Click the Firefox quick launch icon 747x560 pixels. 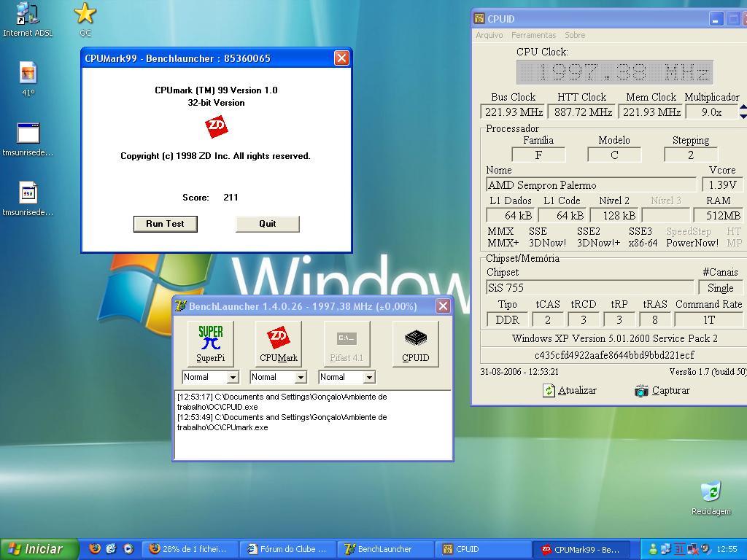[x=95, y=548]
